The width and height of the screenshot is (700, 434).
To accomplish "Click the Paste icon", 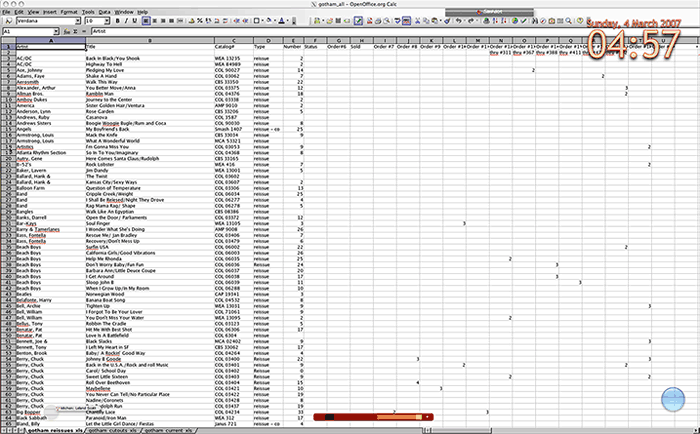I will (x=434, y=21).
